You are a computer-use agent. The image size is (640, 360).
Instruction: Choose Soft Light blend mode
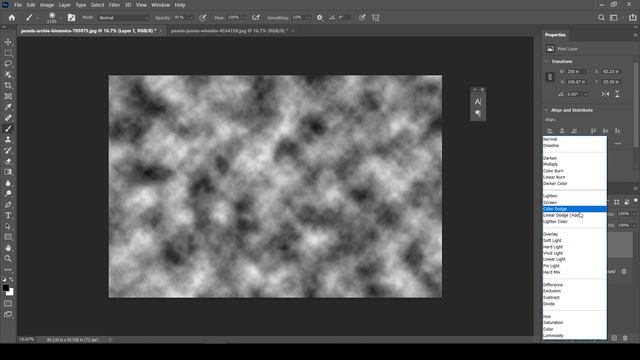tap(574, 240)
